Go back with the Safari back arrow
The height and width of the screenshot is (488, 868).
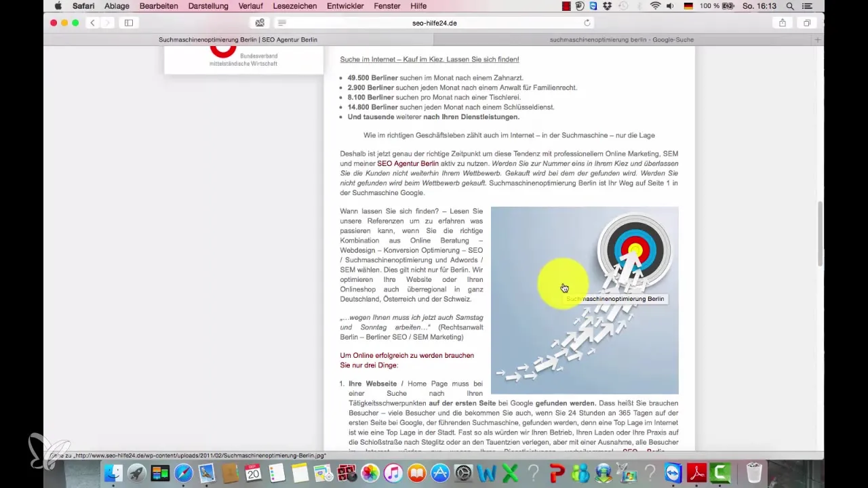point(92,22)
